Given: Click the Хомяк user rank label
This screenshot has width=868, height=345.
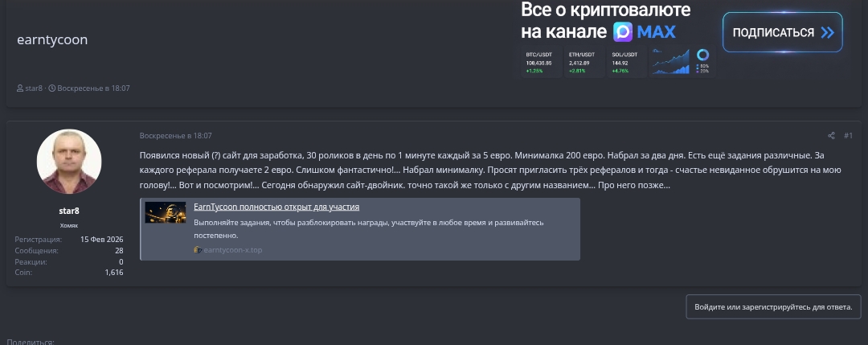Looking at the screenshot, I should [x=69, y=225].
